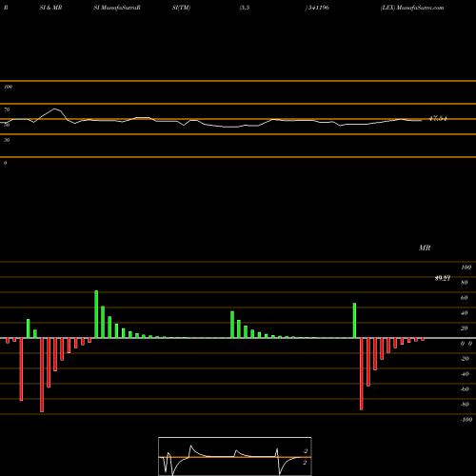The width and height of the screenshot is (476, 476).
Task: Select the MR axis label 20
Action: pyautogui.click(x=464, y=328)
